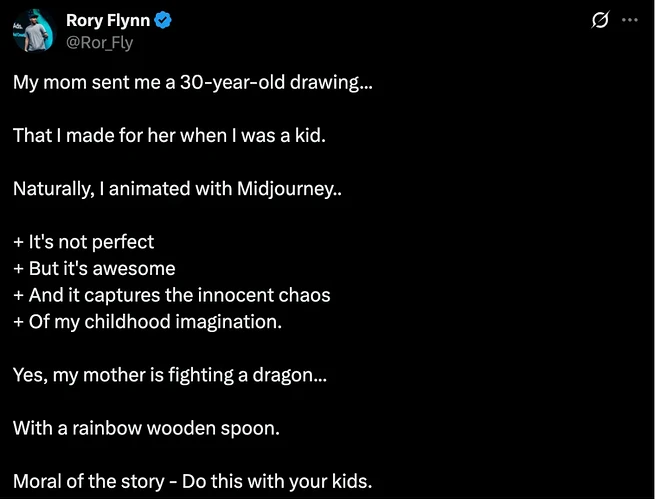Click the "30-year-old drawing" opening line
Image resolution: width=655 pixels, height=499 pixels.
[192, 82]
